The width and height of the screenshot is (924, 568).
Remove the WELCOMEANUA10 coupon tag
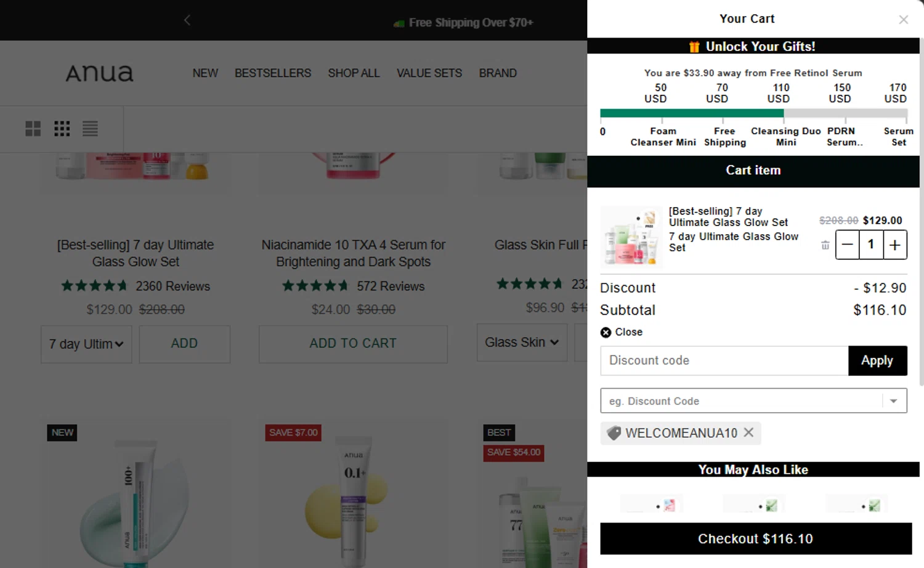(x=748, y=432)
